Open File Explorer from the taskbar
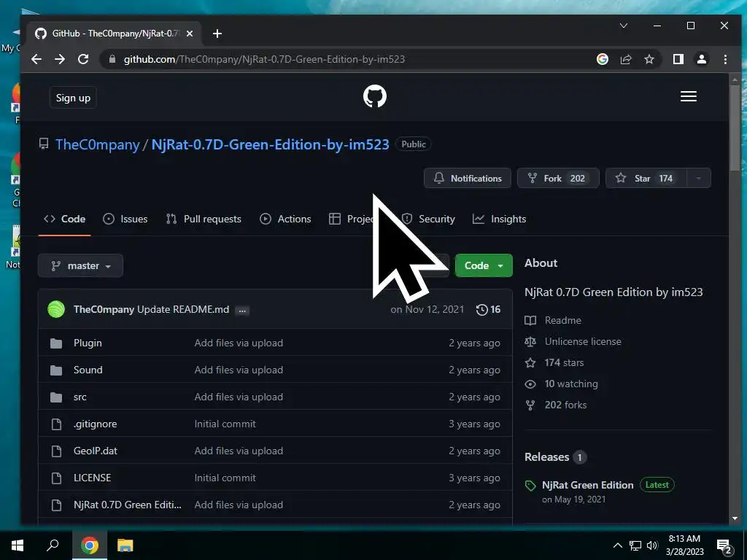747x560 pixels. (125, 545)
